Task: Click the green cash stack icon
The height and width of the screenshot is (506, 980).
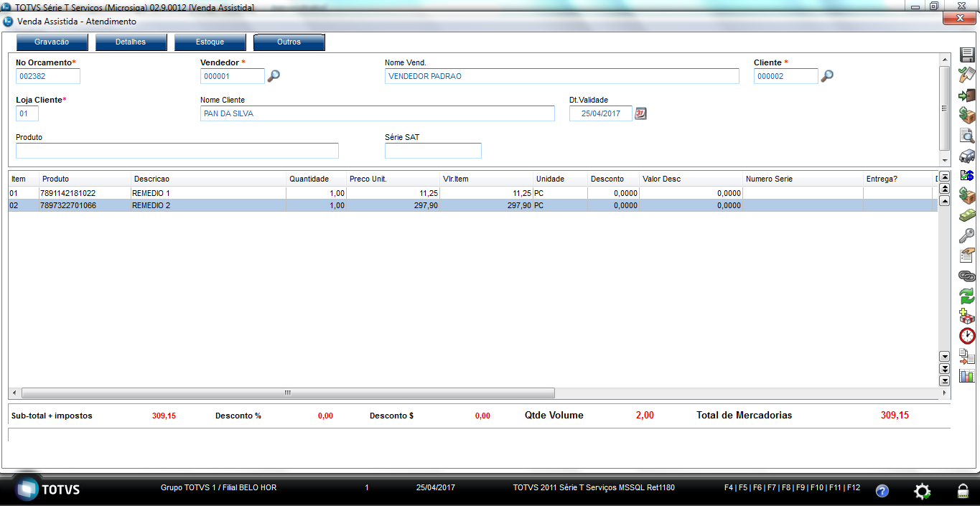Action: [967, 215]
